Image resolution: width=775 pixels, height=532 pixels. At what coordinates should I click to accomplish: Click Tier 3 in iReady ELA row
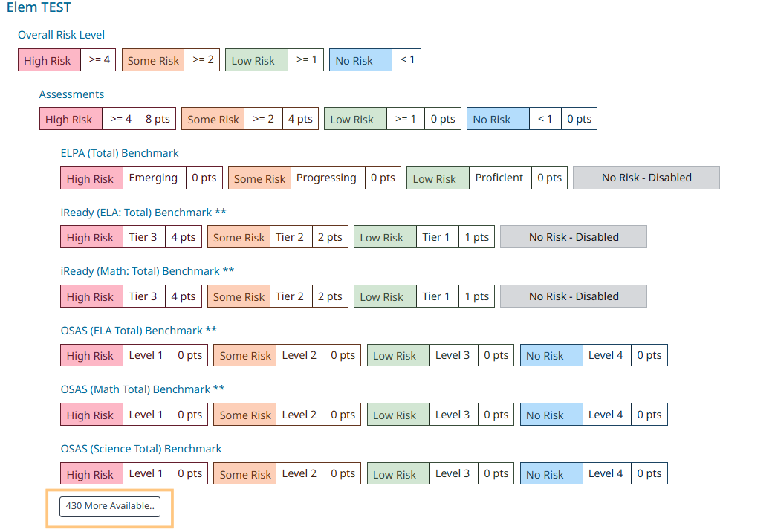[x=143, y=238]
